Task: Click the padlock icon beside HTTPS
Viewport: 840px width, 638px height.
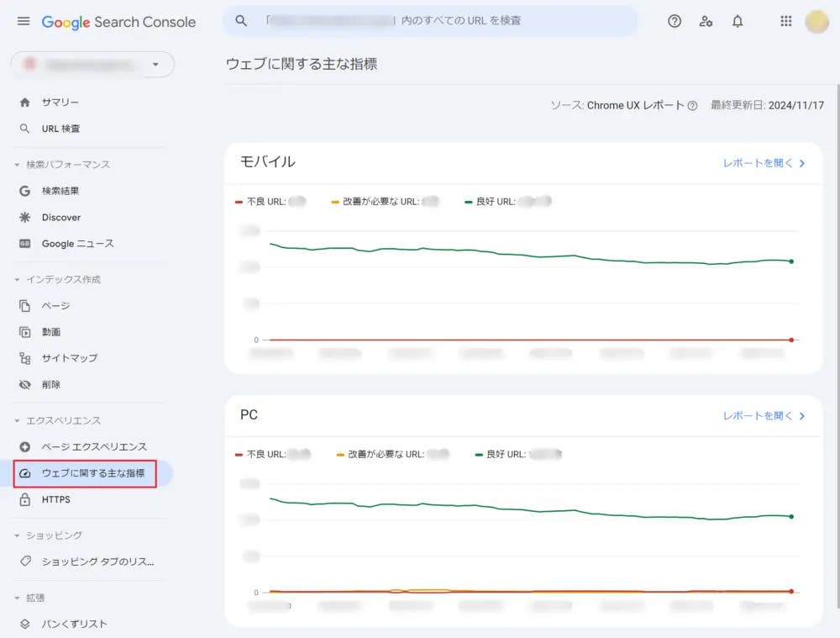Action: click(24, 499)
